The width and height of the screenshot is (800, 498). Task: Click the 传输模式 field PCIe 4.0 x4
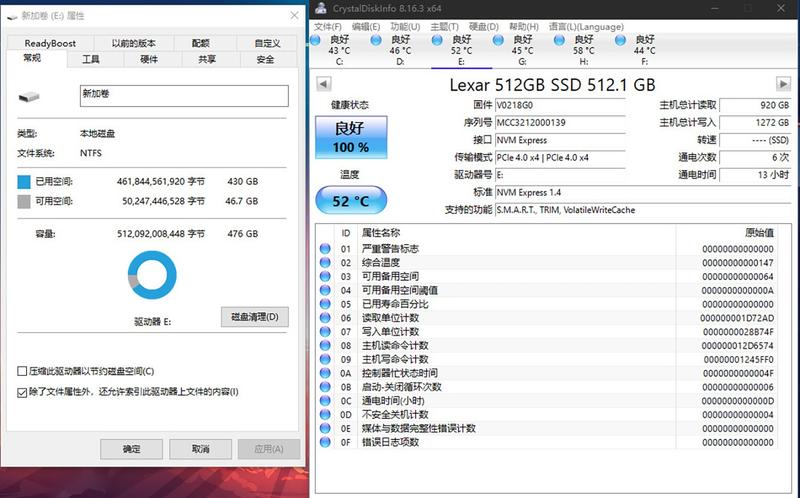pos(560,158)
